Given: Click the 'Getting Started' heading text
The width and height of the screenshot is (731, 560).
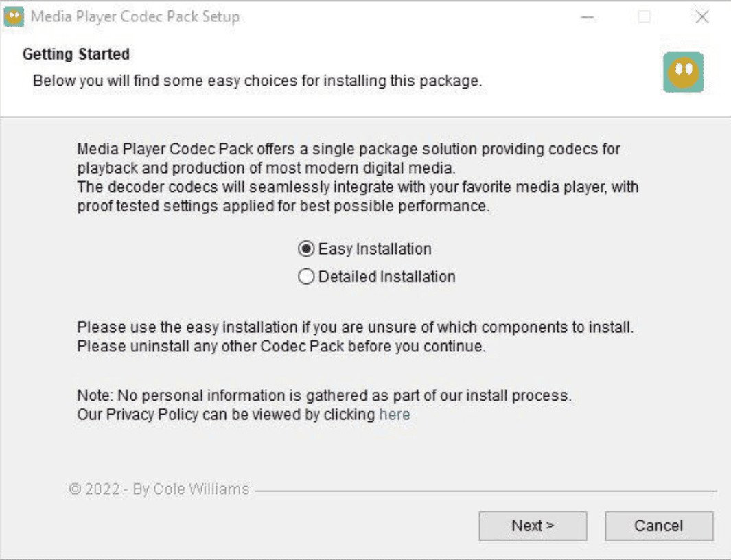Looking at the screenshot, I should tap(76, 54).
